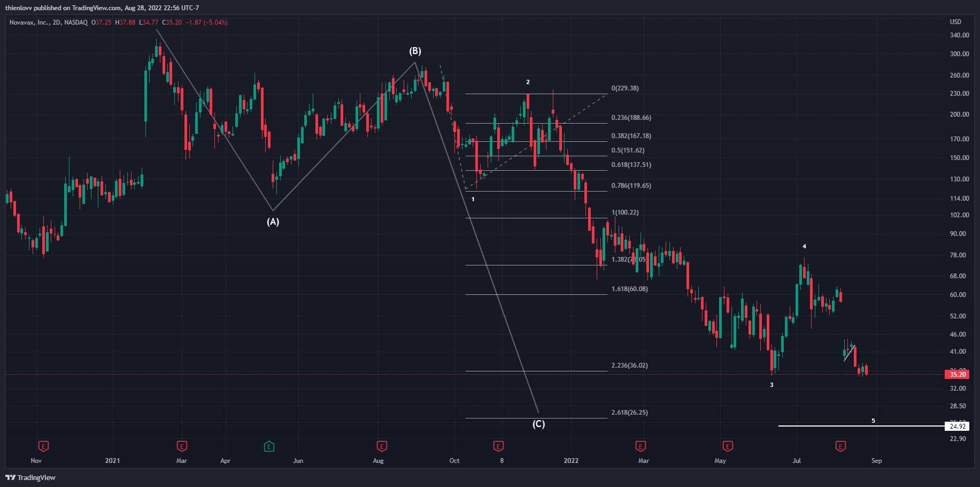Viewport: 980px width, 487px height.
Task: Click the Sep label on the time axis
Action: tap(876, 461)
